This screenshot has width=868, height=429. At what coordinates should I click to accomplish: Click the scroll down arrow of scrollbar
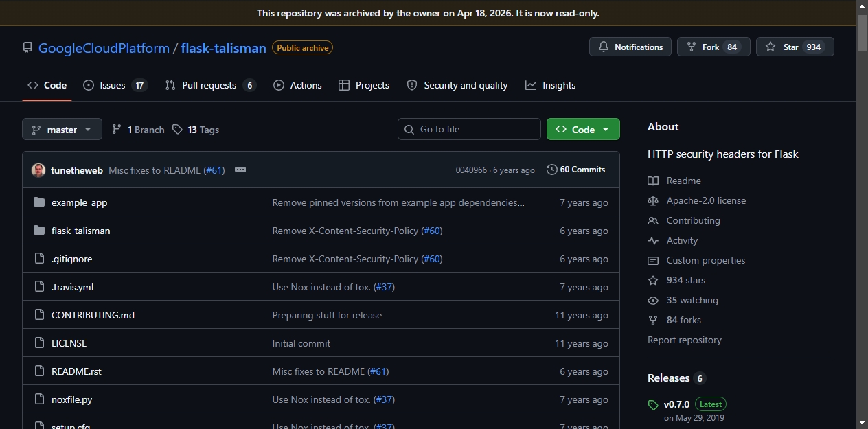[862, 423]
